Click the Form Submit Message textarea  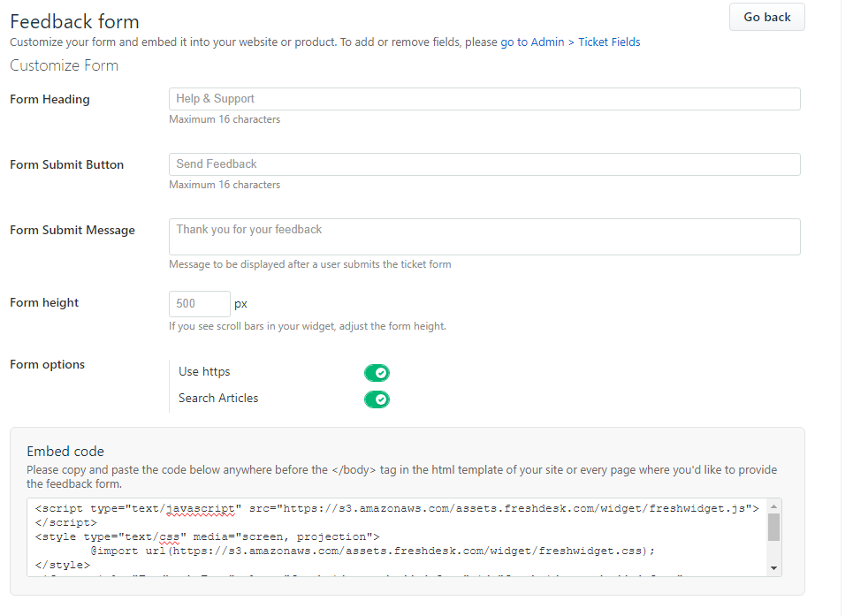(x=484, y=237)
